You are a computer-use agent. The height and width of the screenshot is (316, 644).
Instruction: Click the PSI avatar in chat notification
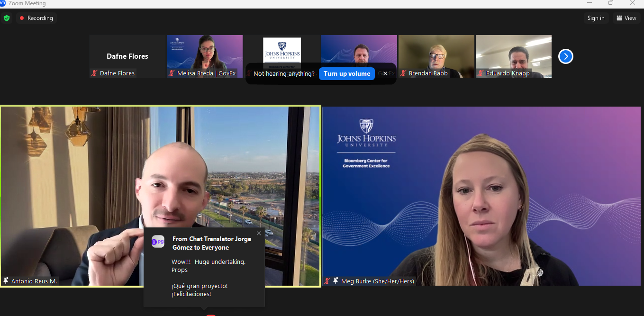click(x=158, y=242)
